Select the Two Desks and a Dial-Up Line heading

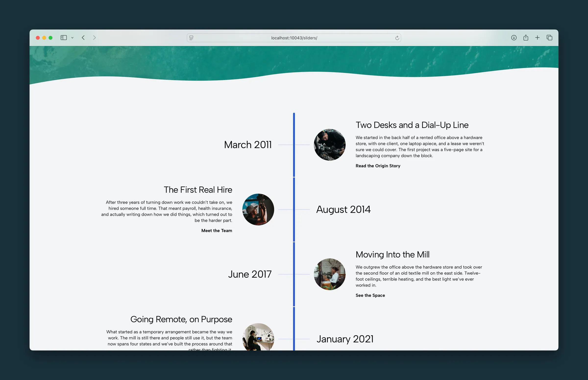click(412, 125)
